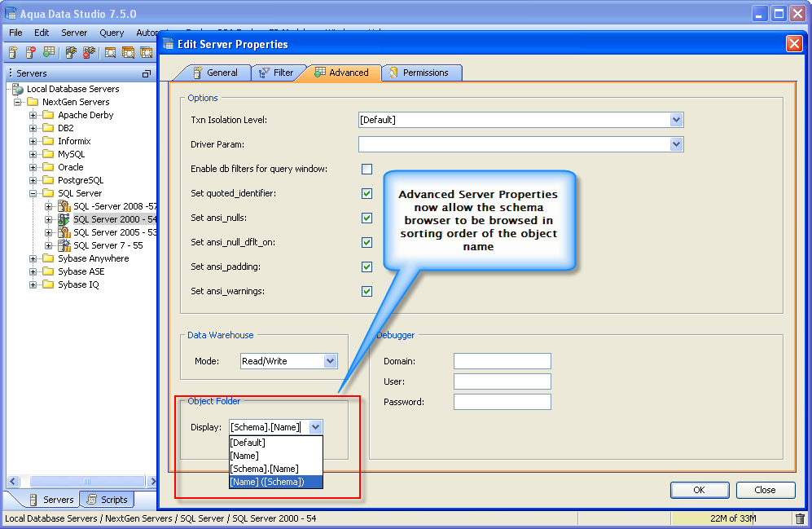
Task: Disable Set ansi_padding checkbox
Action: 366,267
